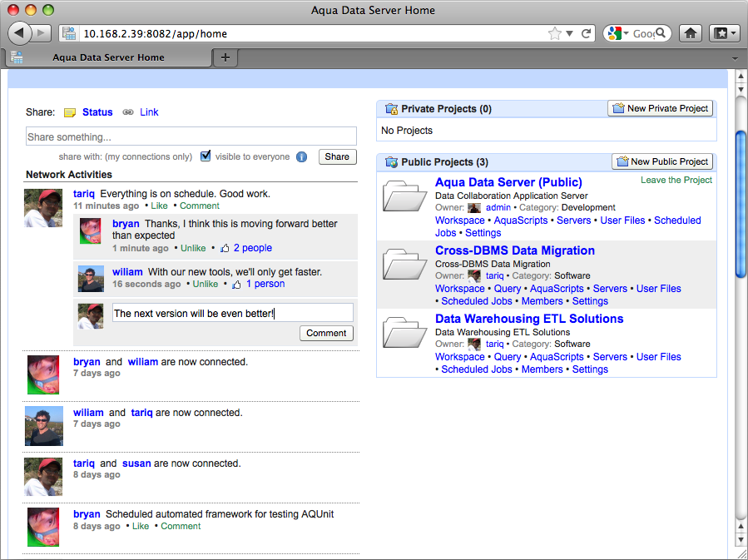The width and height of the screenshot is (748, 560).
Task: Open Query link for Cross-DBMS Data Migration
Action: point(507,289)
